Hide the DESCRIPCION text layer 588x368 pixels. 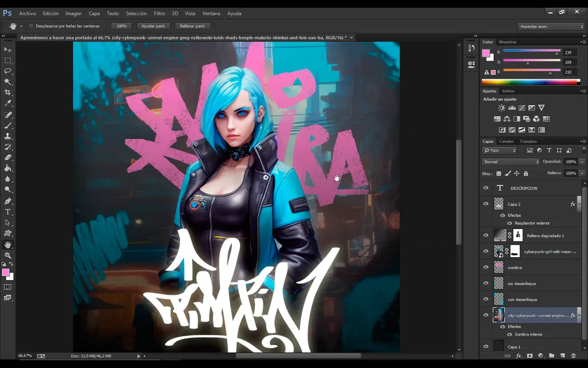pyautogui.click(x=486, y=188)
